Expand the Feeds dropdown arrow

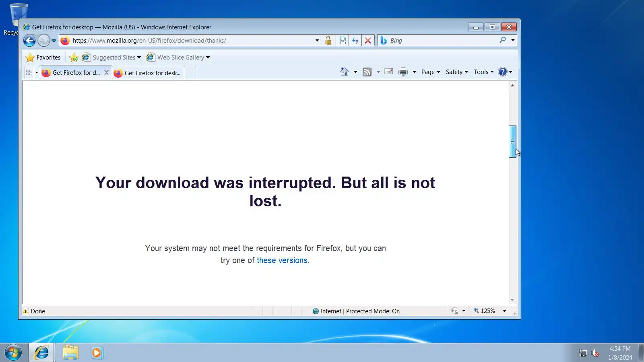(x=378, y=72)
